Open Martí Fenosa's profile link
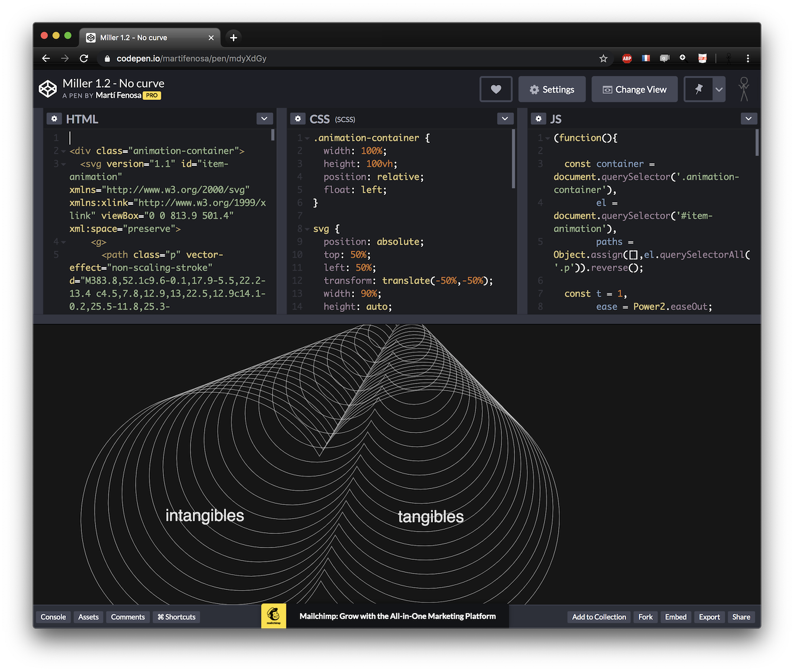The width and height of the screenshot is (794, 672). [x=118, y=96]
